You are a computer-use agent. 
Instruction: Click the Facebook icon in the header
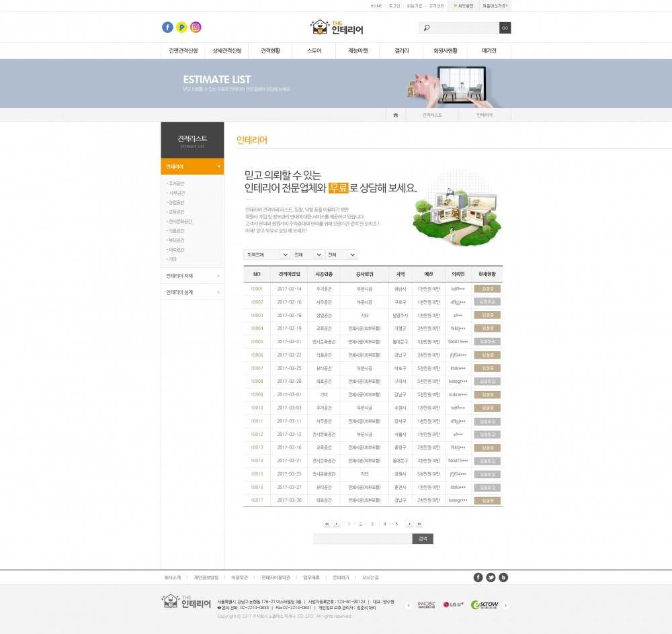168,28
